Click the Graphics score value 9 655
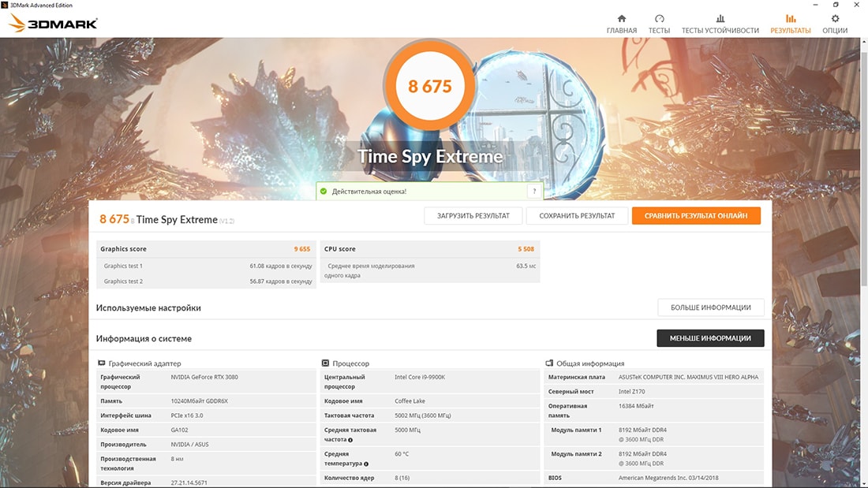Image resolution: width=868 pixels, height=488 pixels. (301, 249)
